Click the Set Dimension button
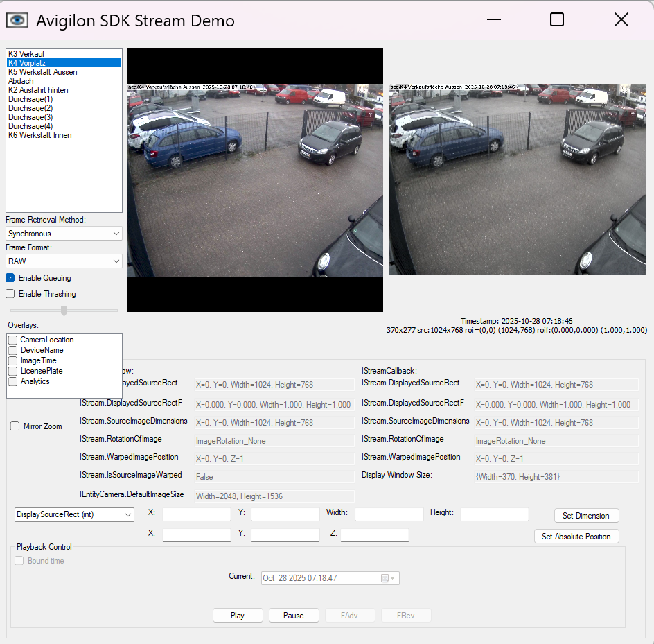Image resolution: width=654 pixels, height=644 pixels. 585,516
